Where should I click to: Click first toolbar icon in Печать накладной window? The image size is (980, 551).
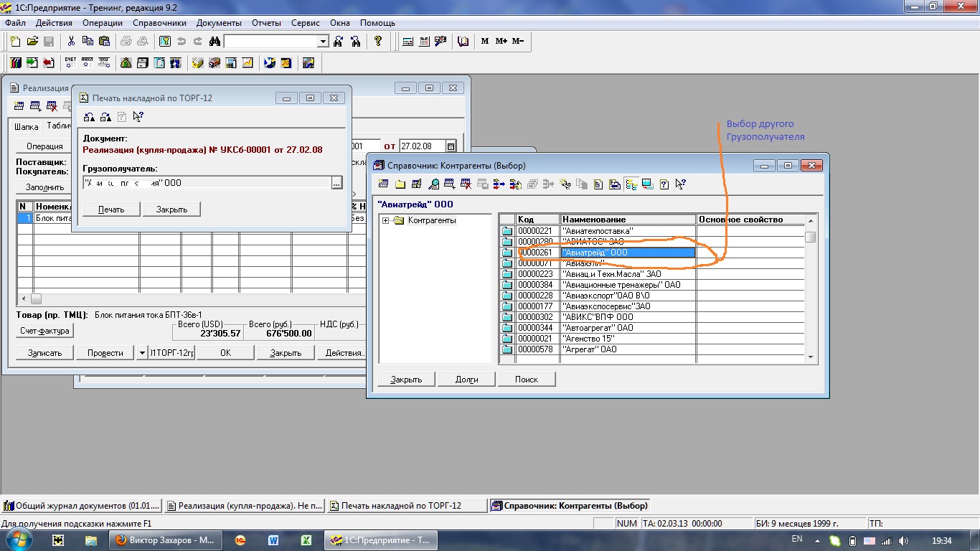(x=89, y=116)
